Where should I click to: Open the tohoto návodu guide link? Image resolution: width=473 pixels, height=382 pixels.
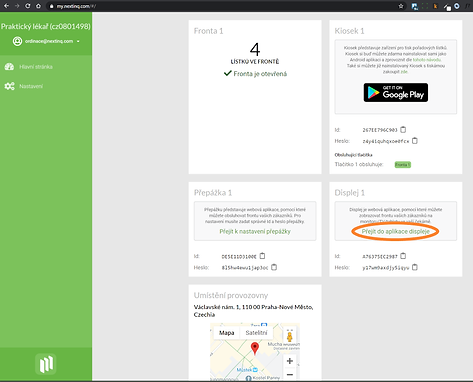coord(427,60)
